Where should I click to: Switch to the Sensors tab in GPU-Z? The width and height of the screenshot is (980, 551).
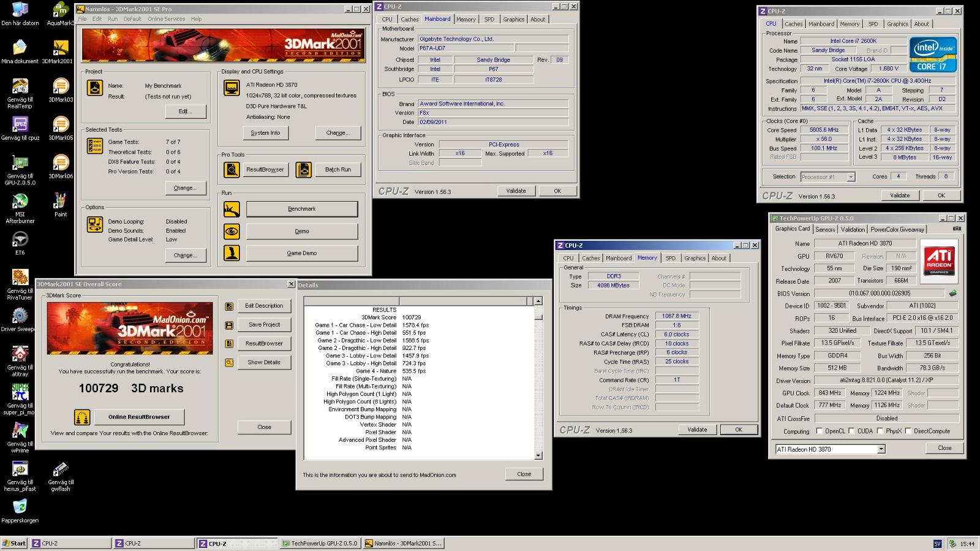(825, 229)
